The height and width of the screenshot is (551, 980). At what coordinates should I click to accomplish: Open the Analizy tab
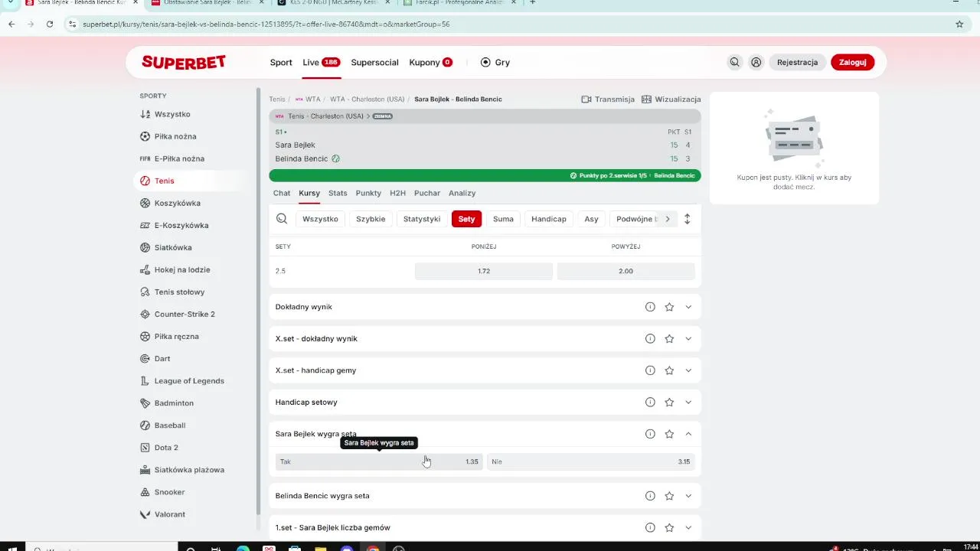(x=462, y=193)
